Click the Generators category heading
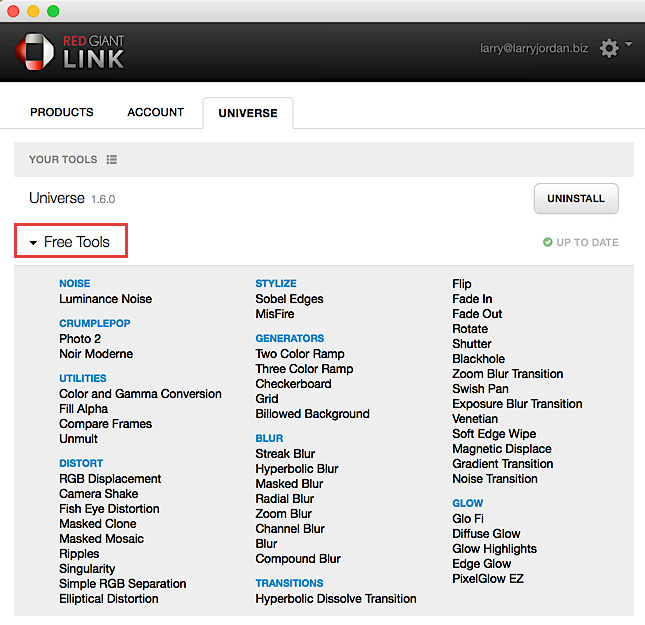This screenshot has width=645, height=625. pyautogui.click(x=290, y=338)
